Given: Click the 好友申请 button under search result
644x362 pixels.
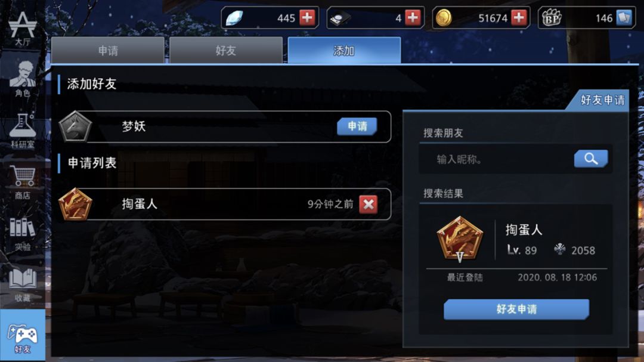Looking at the screenshot, I should click(516, 309).
